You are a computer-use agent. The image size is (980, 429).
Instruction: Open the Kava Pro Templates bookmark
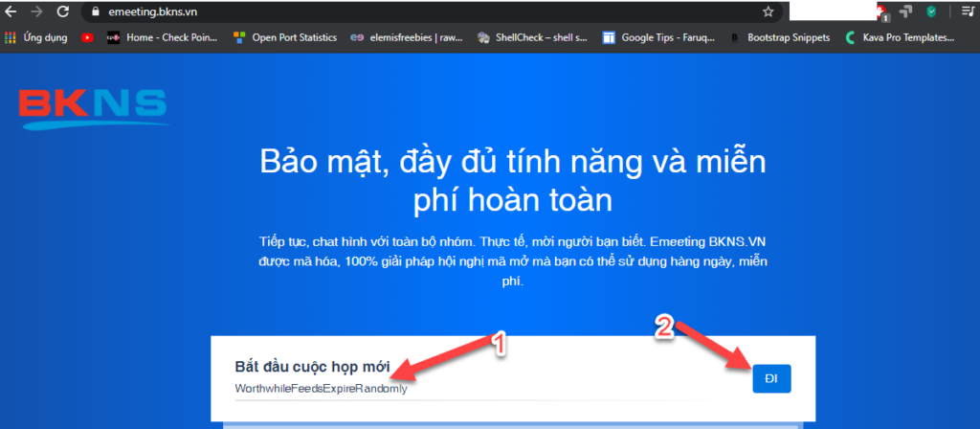902,38
